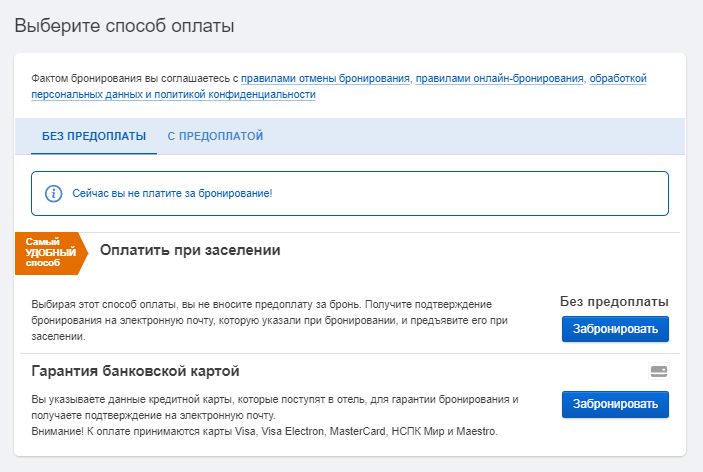Screen dimensions: 703x472
Task: Open 'персональных данных и политикой конфиденциальности' link
Action: (x=174, y=95)
